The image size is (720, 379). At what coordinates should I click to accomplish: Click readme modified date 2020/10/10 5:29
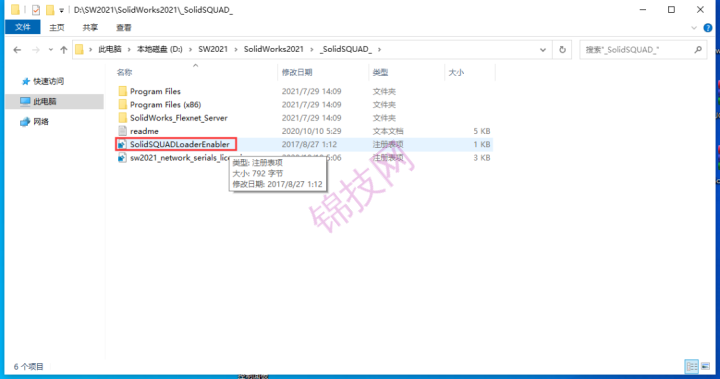click(x=311, y=131)
